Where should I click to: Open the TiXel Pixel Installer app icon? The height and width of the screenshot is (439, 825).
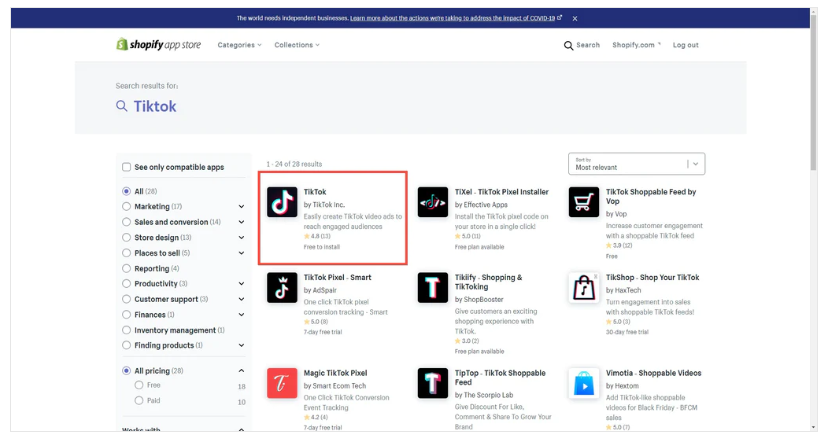coord(432,202)
